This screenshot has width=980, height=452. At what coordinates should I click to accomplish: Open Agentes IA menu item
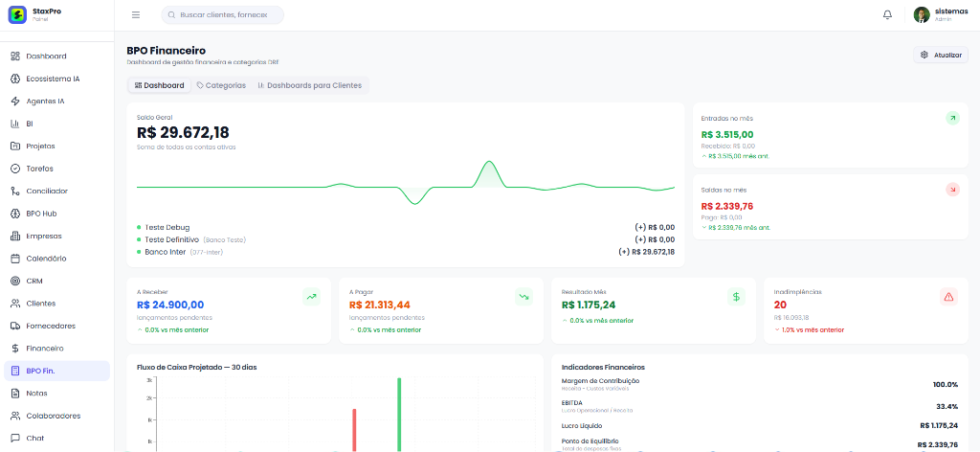tap(56, 102)
